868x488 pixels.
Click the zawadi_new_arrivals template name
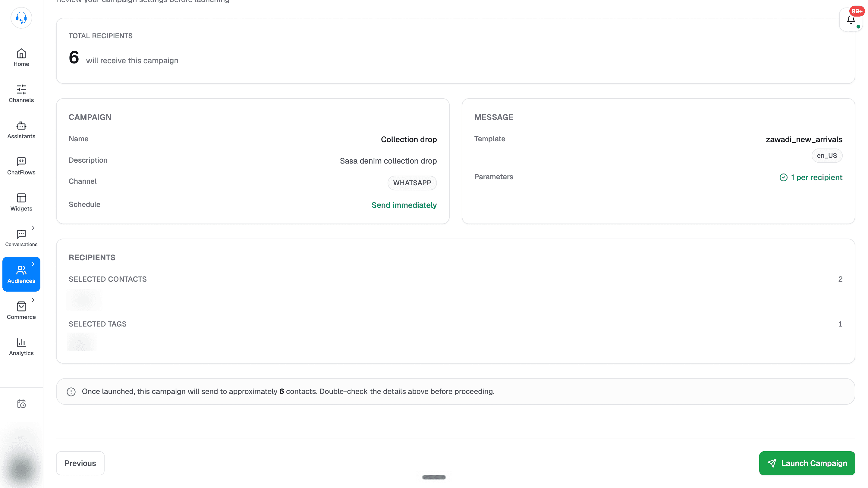(804, 139)
